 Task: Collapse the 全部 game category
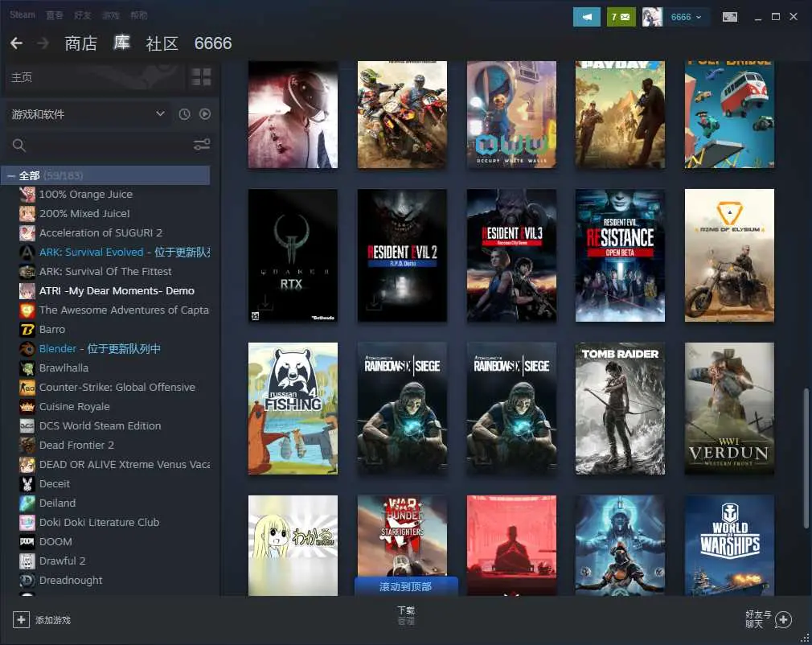(10, 176)
